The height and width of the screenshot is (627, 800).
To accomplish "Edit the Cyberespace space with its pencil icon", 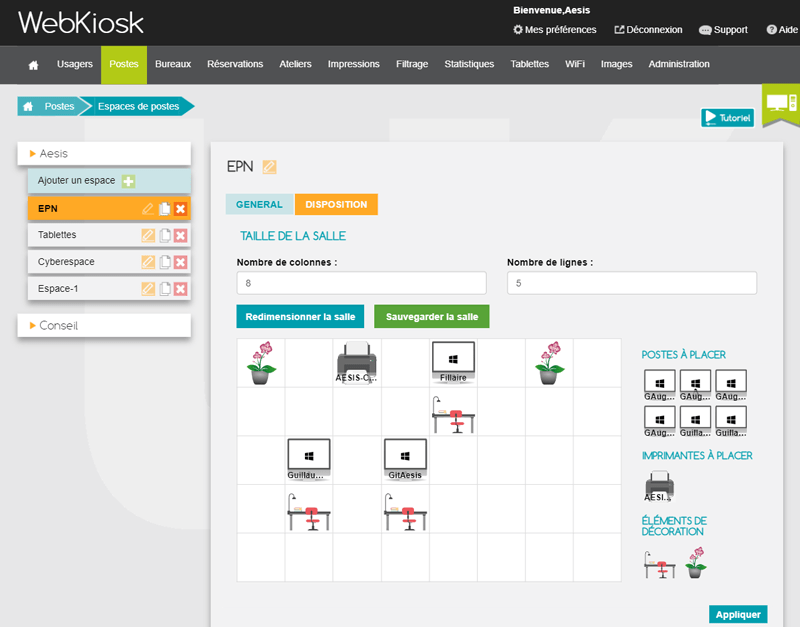I will [x=147, y=262].
